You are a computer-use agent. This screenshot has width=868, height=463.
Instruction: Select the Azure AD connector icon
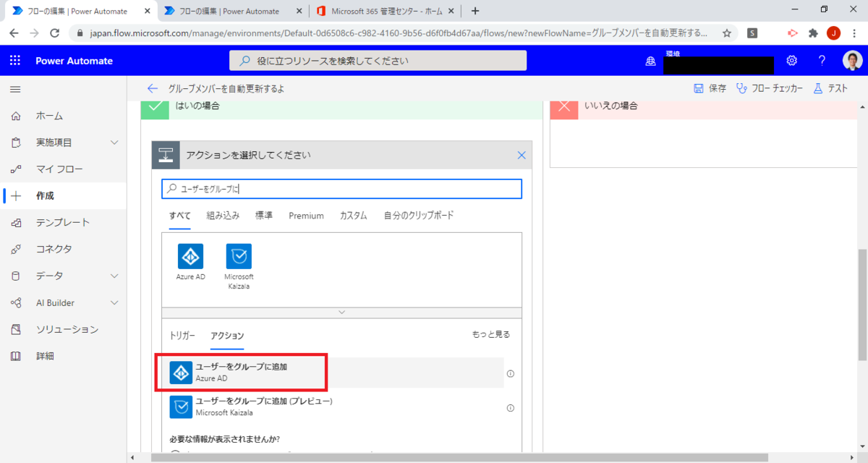coord(190,256)
